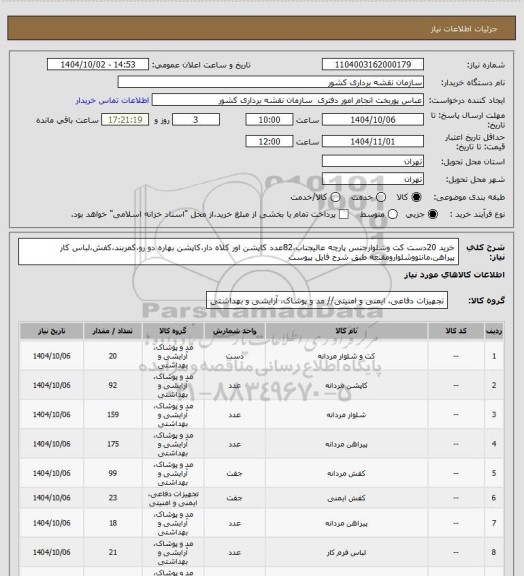The image size is (524, 576).
Task: Click the requester field عباس پوربخت
Action: tap(288, 100)
